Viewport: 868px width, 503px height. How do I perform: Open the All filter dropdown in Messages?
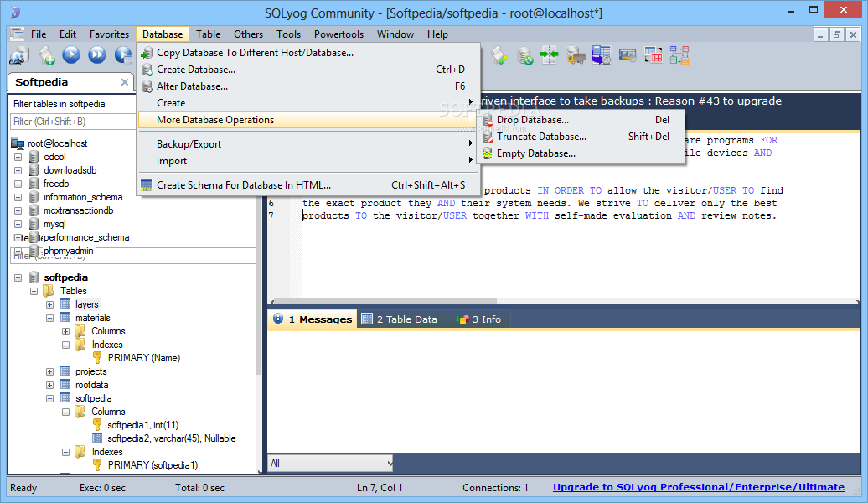pyautogui.click(x=330, y=463)
